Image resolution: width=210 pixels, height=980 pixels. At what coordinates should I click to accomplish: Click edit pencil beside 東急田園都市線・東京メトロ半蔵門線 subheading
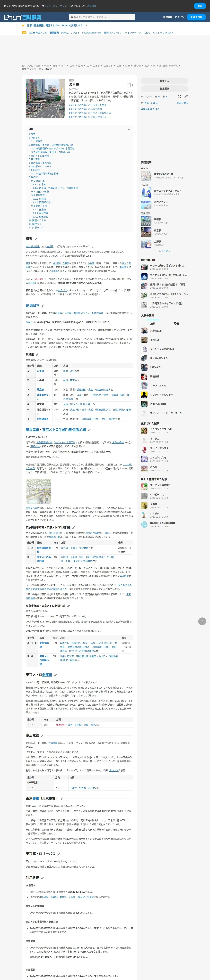click(74, 528)
